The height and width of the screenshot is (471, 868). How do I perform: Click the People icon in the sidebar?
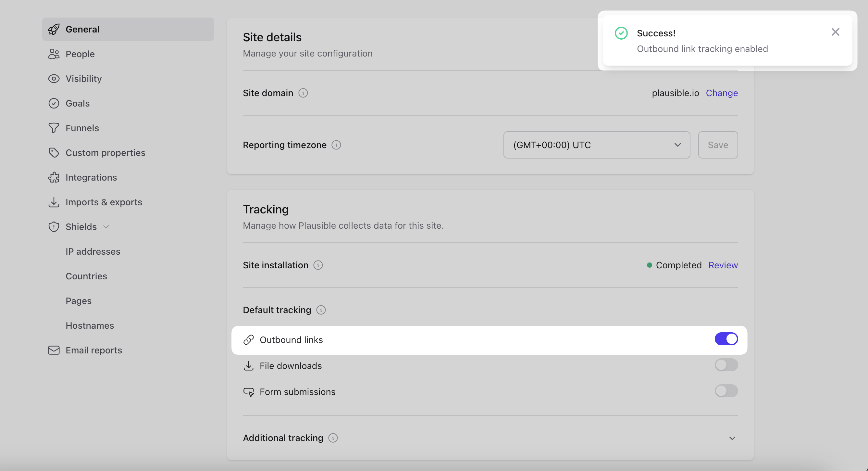54,54
